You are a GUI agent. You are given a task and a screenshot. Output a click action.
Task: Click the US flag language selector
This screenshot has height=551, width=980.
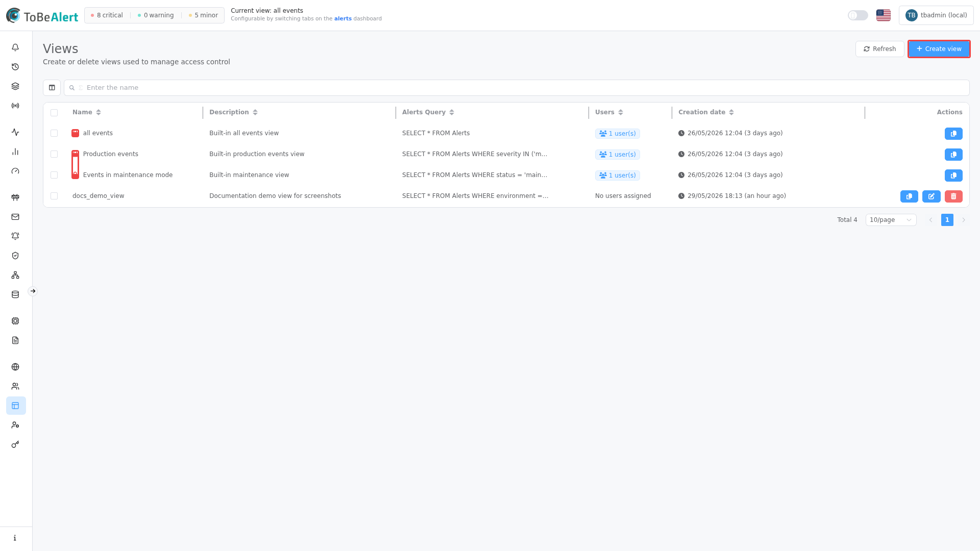(x=884, y=15)
